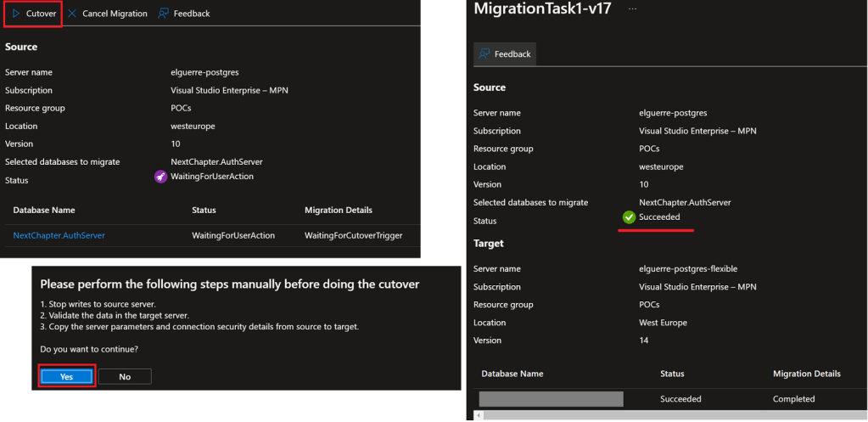868x422 pixels.
Task: Confirm the cutover by pressing Yes
Action: (66, 376)
